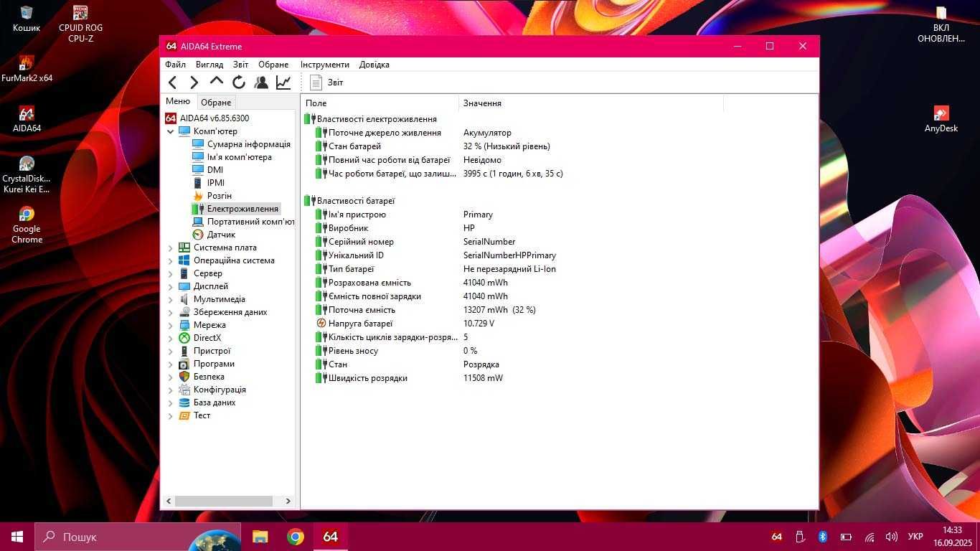Click the Програми tree icon
Viewport: 980px width, 551px height.
184,364
